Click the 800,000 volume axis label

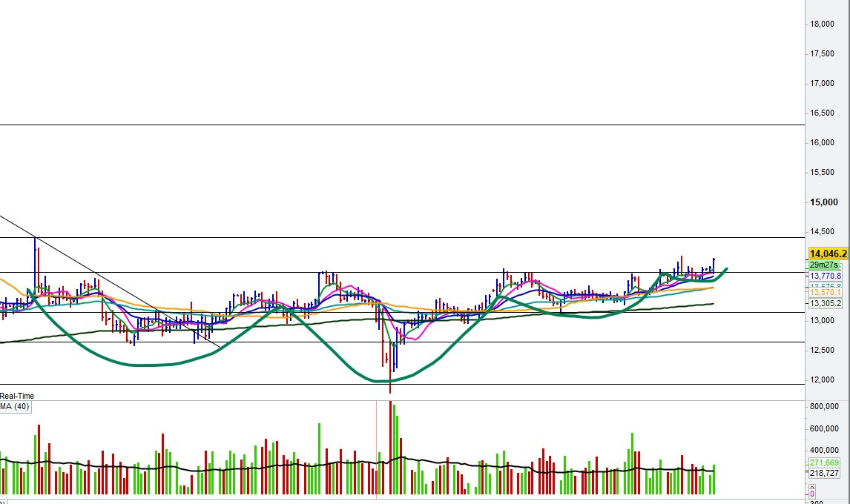(824, 406)
